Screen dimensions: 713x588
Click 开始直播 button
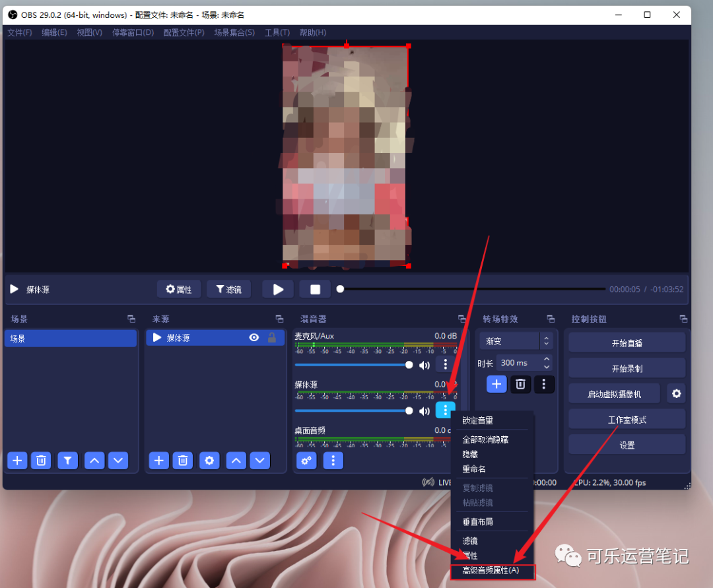pyautogui.click(x=627, y=343)
